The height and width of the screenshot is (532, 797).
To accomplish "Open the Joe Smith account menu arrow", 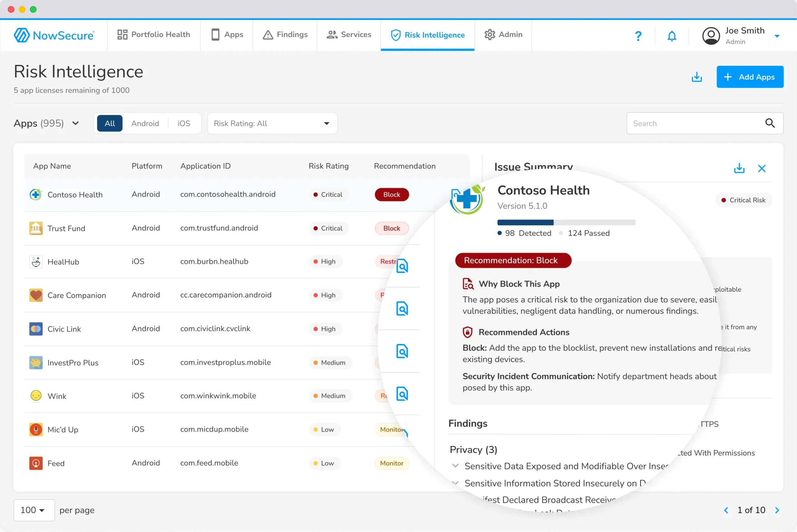I will [x=777, y=36].
